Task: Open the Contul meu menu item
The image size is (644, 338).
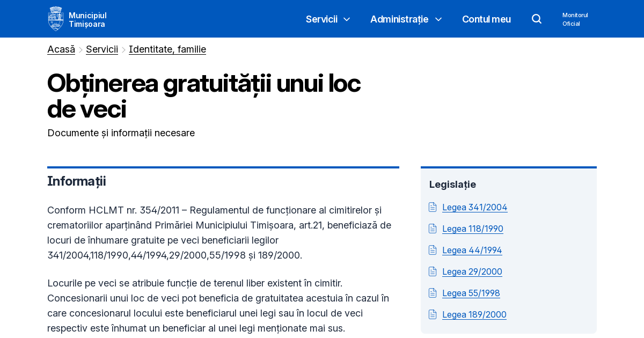Action: [486, 19]
